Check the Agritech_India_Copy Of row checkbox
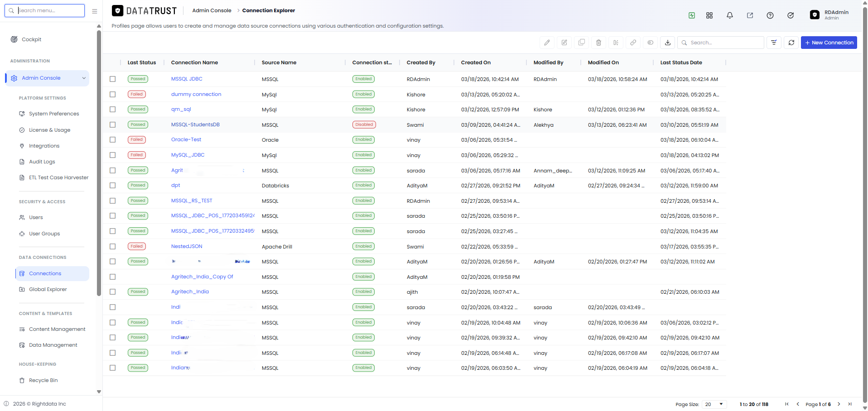868x411 pixels. click(113, 277)
